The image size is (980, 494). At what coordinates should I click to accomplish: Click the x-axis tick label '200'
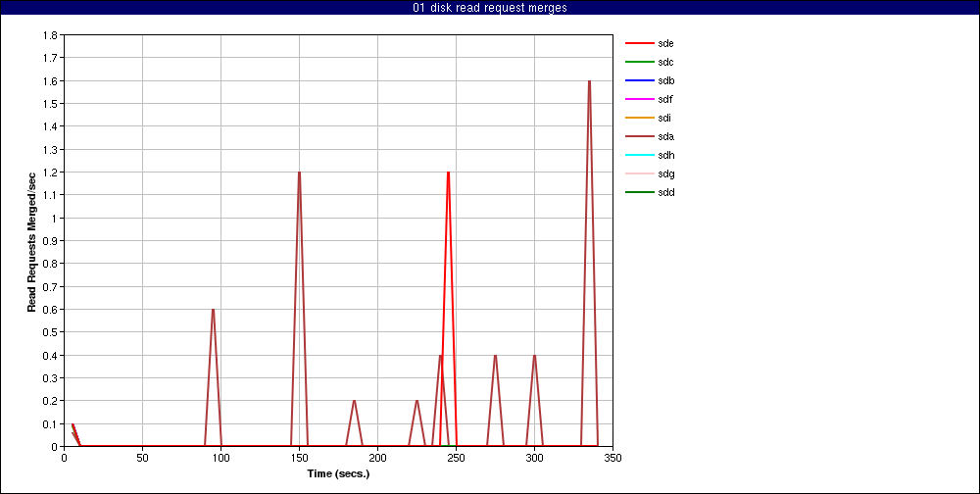point(377,457)
